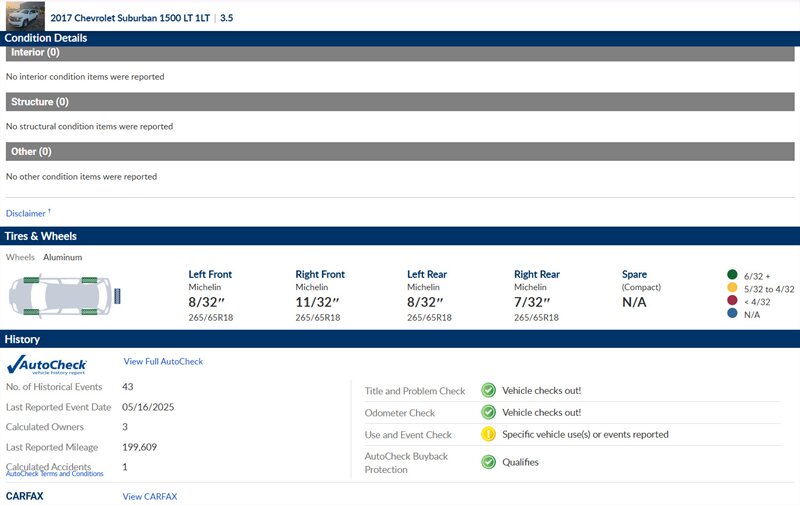The image size is (800, 505).
Task: Click green check icon for AutoCheck Buyback Protection
Action: coord(489,462)
